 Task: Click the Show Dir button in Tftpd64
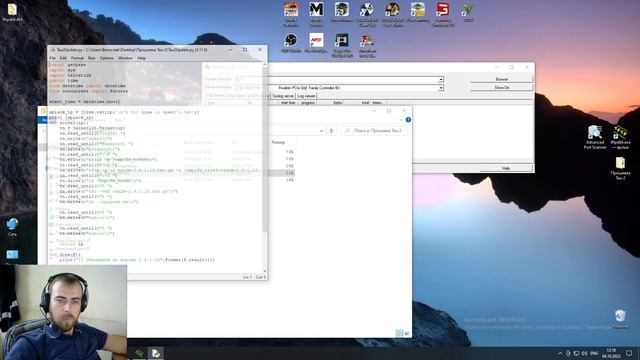point(502,87)
